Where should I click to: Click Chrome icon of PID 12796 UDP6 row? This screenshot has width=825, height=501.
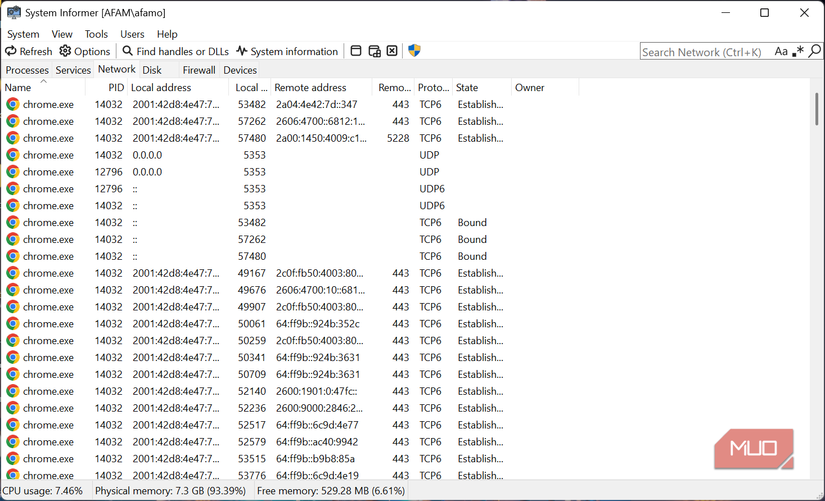point(13,188)
